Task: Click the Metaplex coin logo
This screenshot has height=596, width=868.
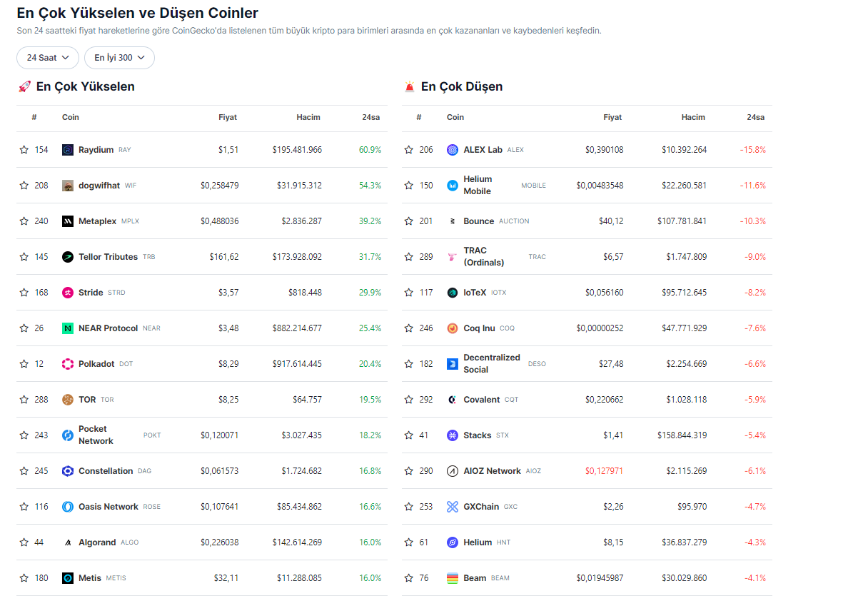Action: (x=68, y=221)
